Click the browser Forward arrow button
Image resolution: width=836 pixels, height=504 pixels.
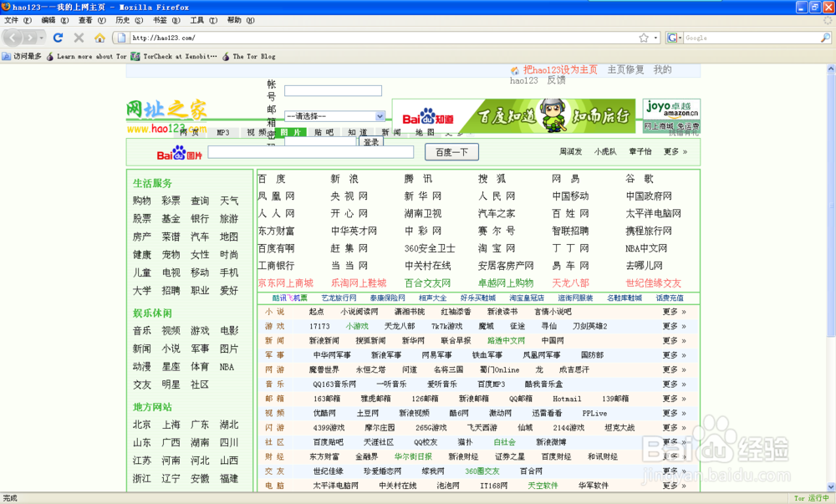point(30,38)
